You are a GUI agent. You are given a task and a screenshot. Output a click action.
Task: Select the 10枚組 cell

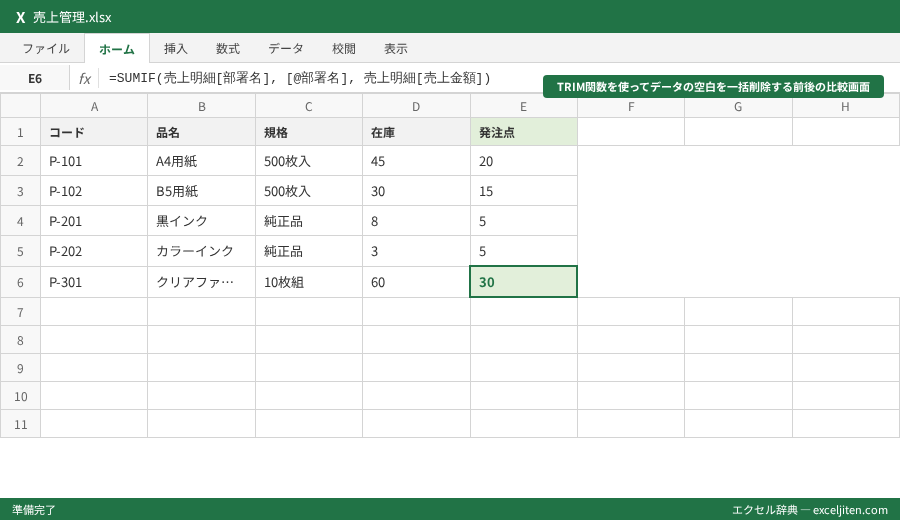click(309, 282)
